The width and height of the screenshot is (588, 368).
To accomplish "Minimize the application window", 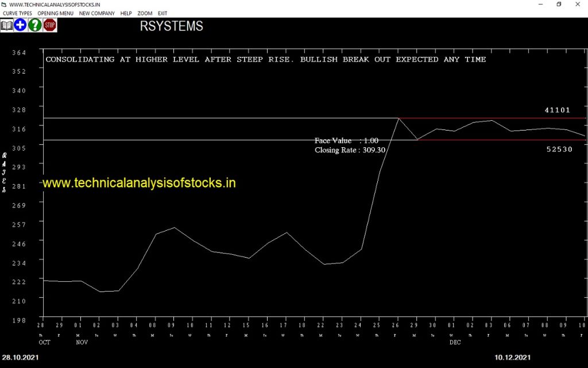I will coord(539,5).
